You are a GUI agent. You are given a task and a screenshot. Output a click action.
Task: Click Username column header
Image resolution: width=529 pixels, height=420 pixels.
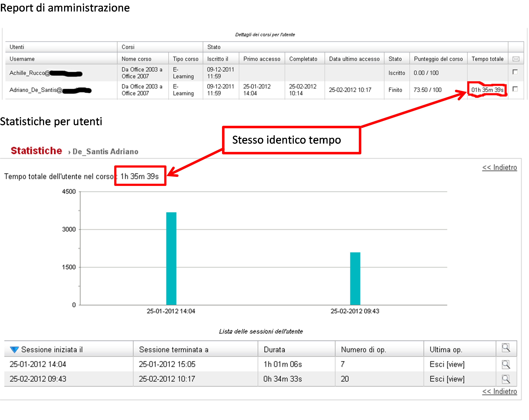tap(22, 59)
